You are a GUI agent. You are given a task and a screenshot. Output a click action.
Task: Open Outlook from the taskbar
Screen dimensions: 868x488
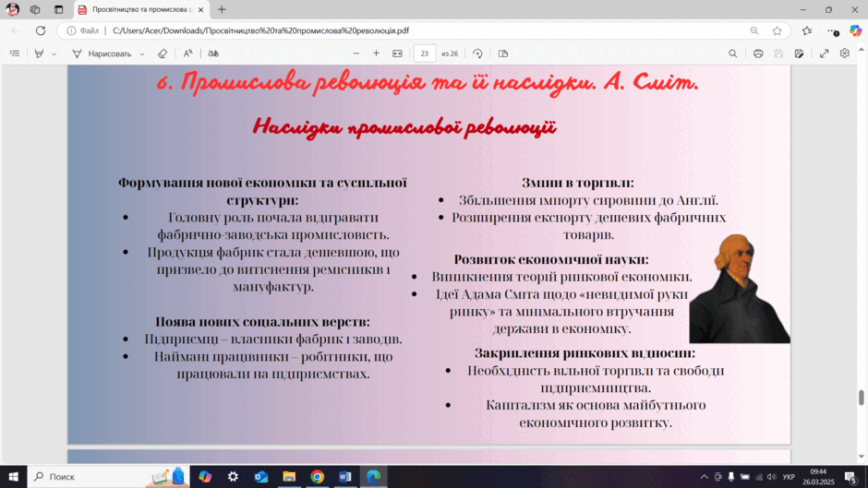(261, 476)
